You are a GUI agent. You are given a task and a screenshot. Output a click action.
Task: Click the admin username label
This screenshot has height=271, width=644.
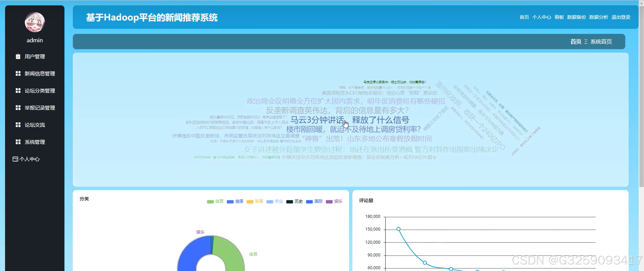coord(35,40)
